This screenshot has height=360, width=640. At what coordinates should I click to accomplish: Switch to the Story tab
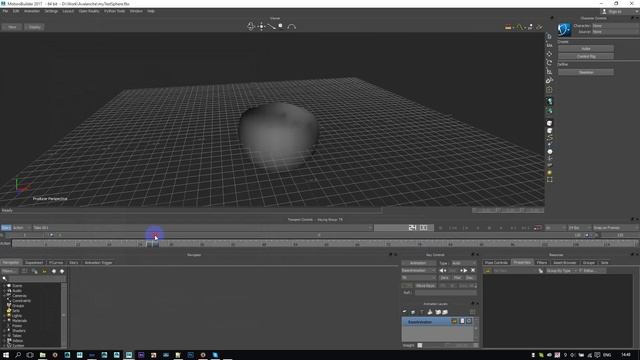(x=74, y=262)
